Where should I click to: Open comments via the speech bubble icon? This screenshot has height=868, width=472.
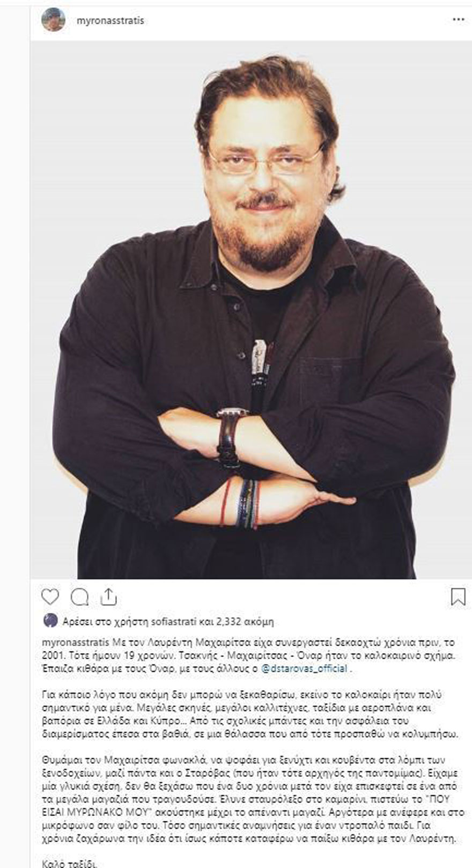pyautogui.click(x=80, y=596)
